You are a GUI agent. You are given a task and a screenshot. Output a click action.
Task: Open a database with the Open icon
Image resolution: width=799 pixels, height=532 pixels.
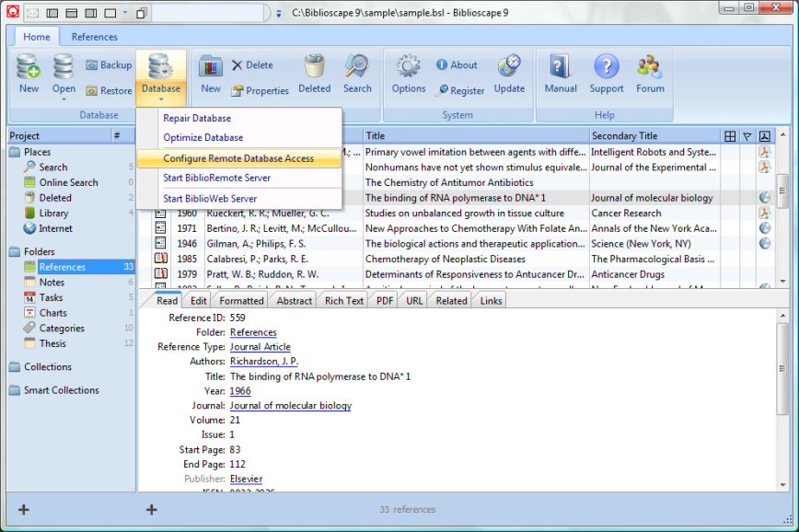64,75
